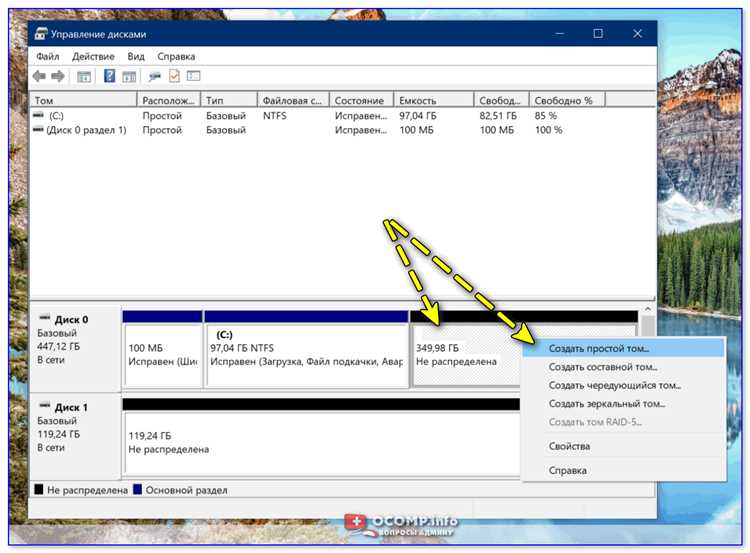
Task: Click the toolbar icon right of Help
Action: [128, 76]
